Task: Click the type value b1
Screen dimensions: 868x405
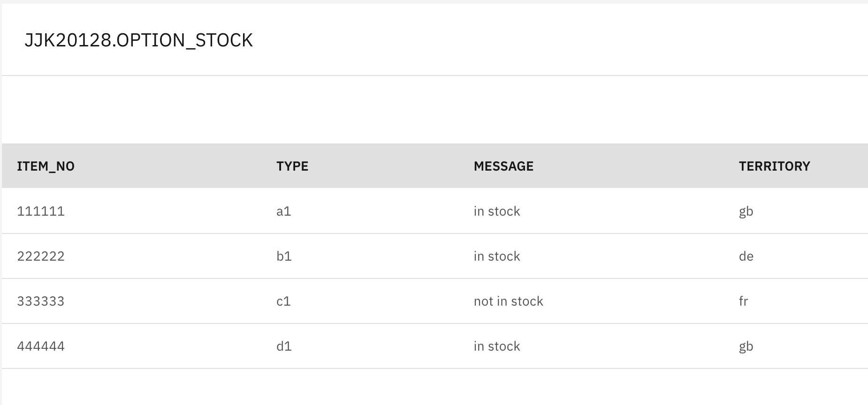Action: click(284, 256)
